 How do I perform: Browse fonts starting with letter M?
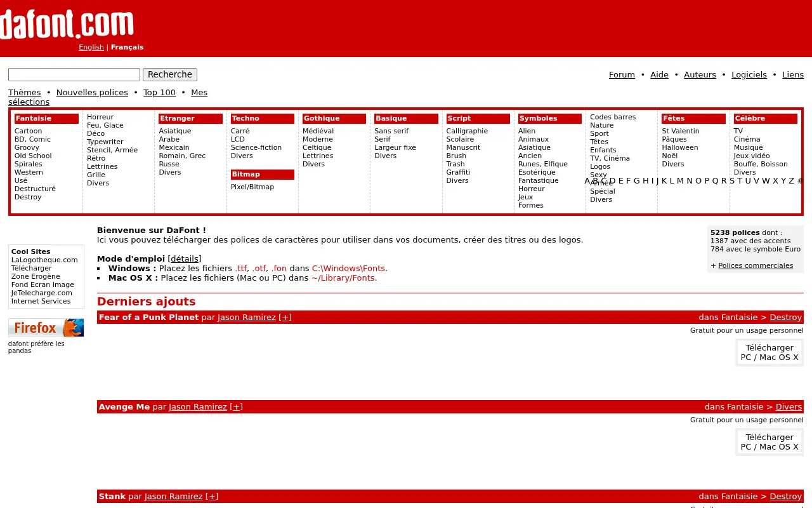point(680,181)
